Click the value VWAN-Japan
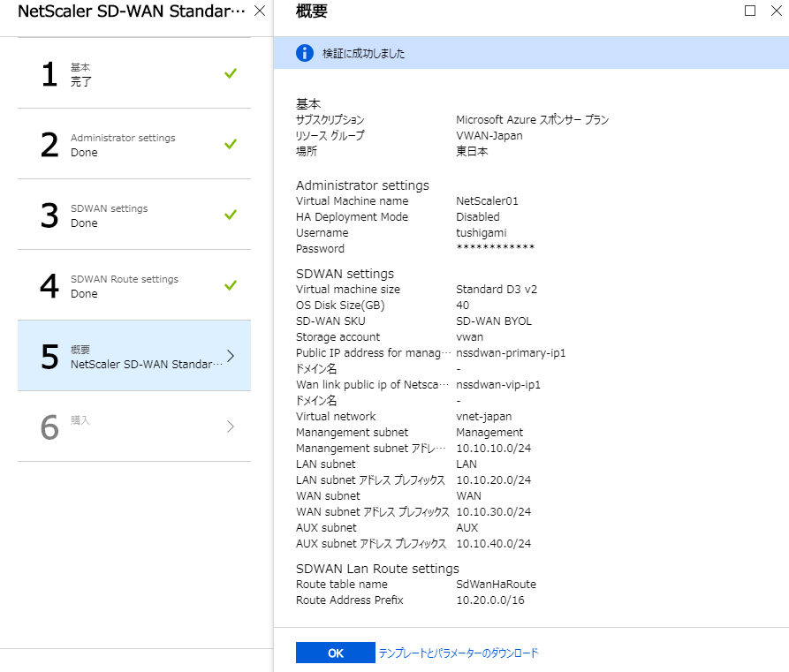789x672 pixels. 489,135
